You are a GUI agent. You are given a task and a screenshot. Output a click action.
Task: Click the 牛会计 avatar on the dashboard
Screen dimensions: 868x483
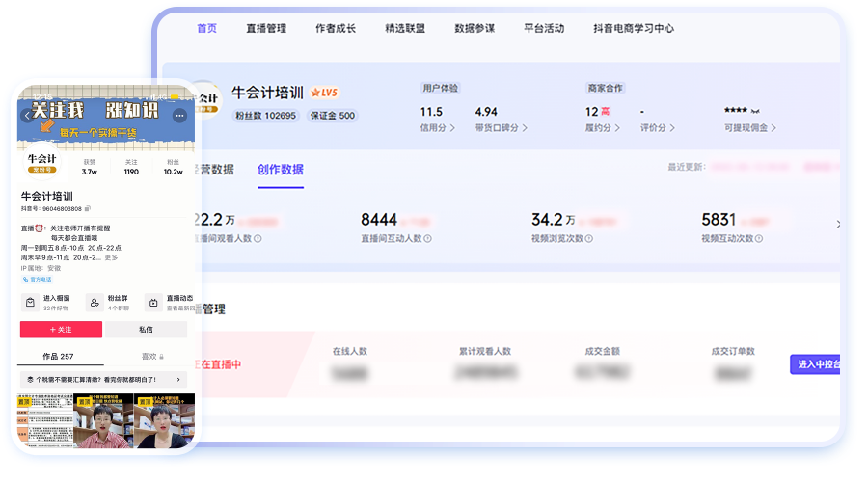[207, 99]
